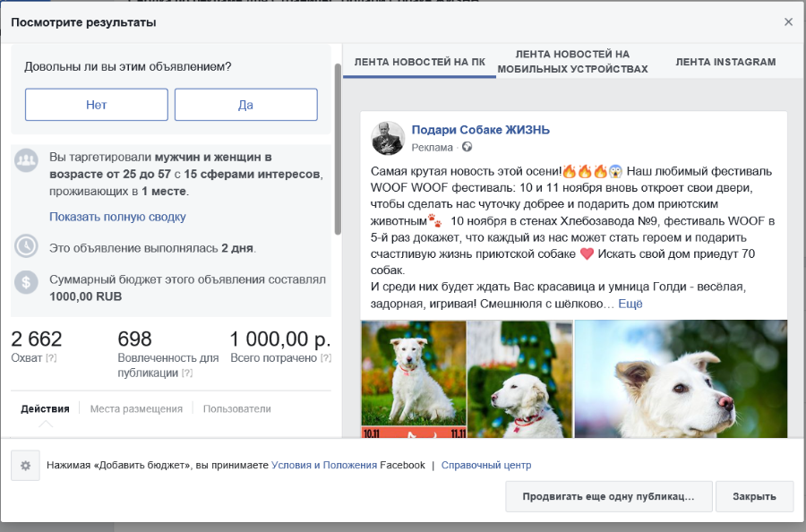Image resolution: width=806 pixels, height=532 pixels.
Task: Switch to Лента новостей на ПК tab
Action: [419, 62]
